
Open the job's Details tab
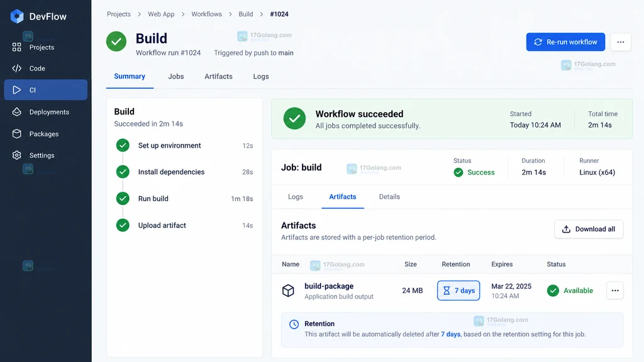tap(389, 197)
